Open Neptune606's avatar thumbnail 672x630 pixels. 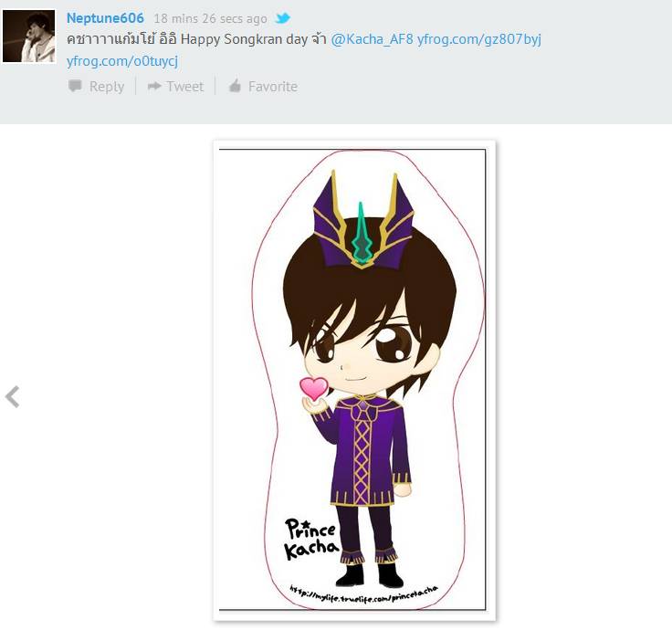[x=28, y=37]
